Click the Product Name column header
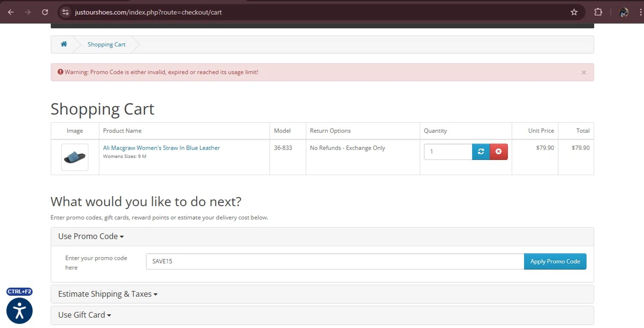Viewport: 644px width, 328px height. pos(122,131)
